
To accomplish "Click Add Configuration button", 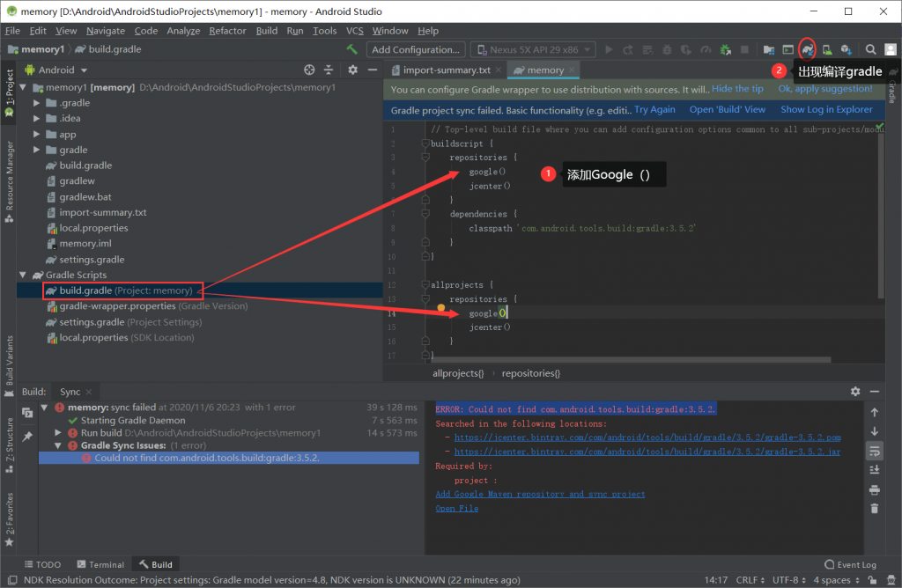I will point(416,49).
